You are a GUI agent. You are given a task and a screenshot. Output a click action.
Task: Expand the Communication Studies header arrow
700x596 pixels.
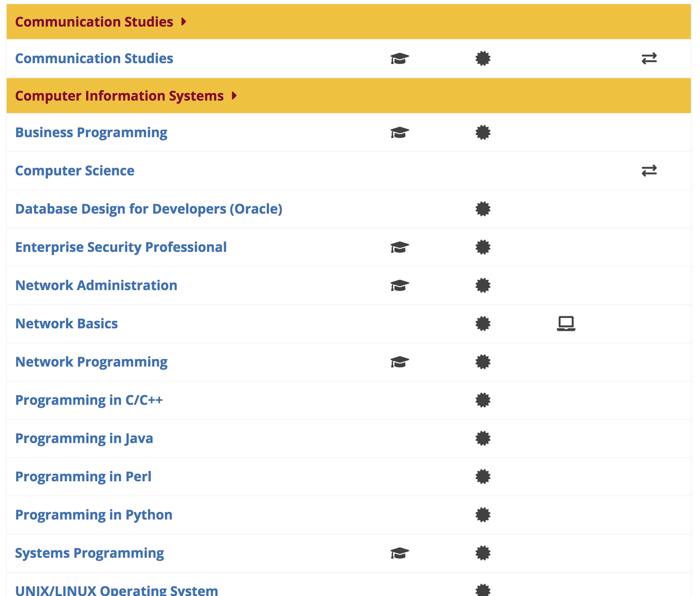pos(184,22)
